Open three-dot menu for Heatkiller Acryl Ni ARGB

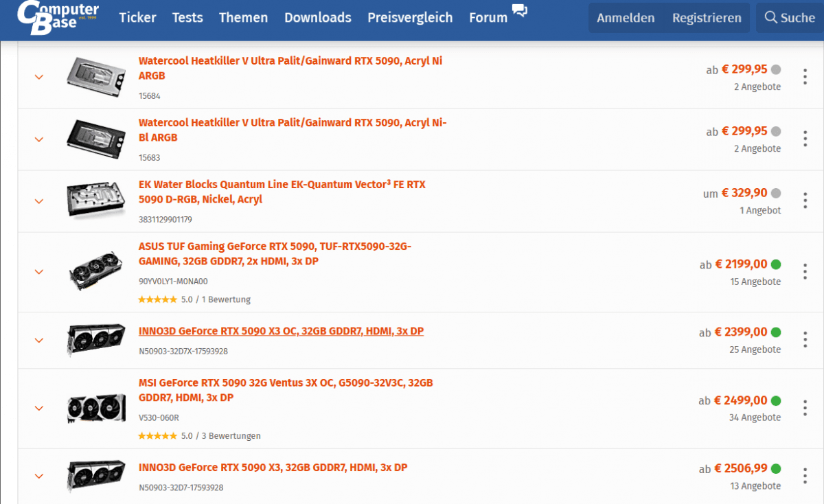[x=805, y=77]
